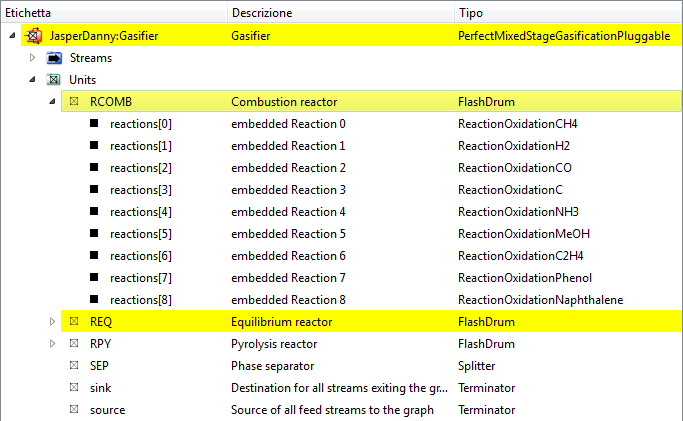This screenshot has height=421, width=683.
Task: Click the source terminator icon
Action: (x=73, y=410)
